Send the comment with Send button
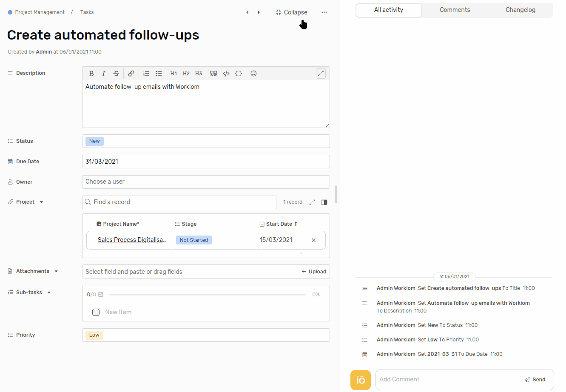Viewport: 566px width, 392px height. [x=535, y=379]
